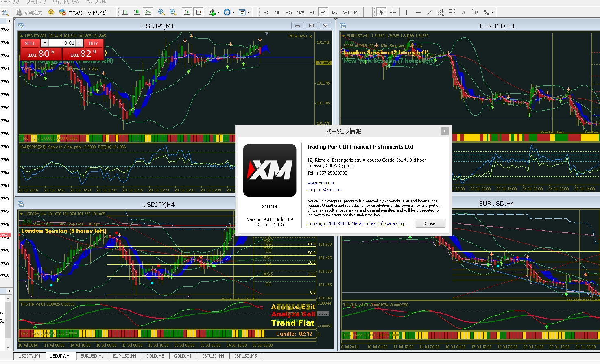Select the text tool (A)
This screenshot has height=364, width=600.
tap(463, 12)
